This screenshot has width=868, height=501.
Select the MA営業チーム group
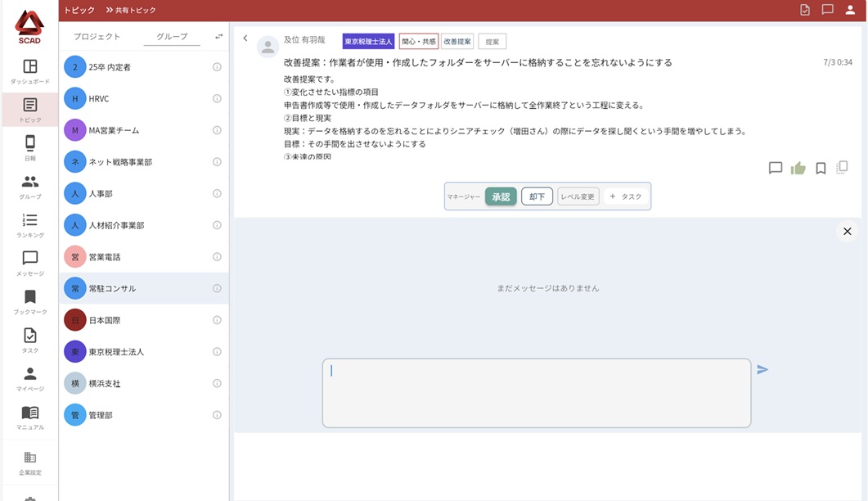(144, 130)
